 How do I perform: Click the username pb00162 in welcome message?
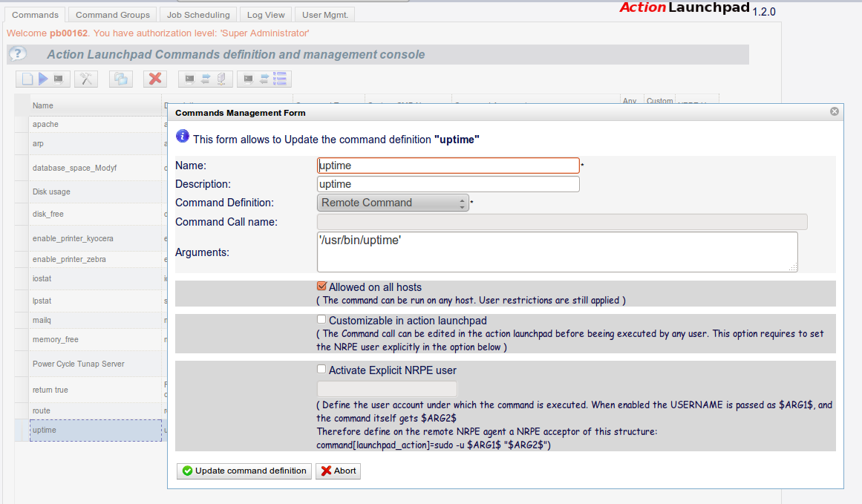click(69, 33)
